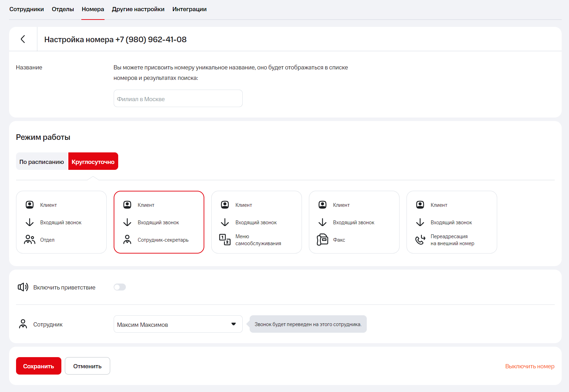Select the Круглосуточно work mode
Viewport: 569px width, 392px height.
coord(93,161)
